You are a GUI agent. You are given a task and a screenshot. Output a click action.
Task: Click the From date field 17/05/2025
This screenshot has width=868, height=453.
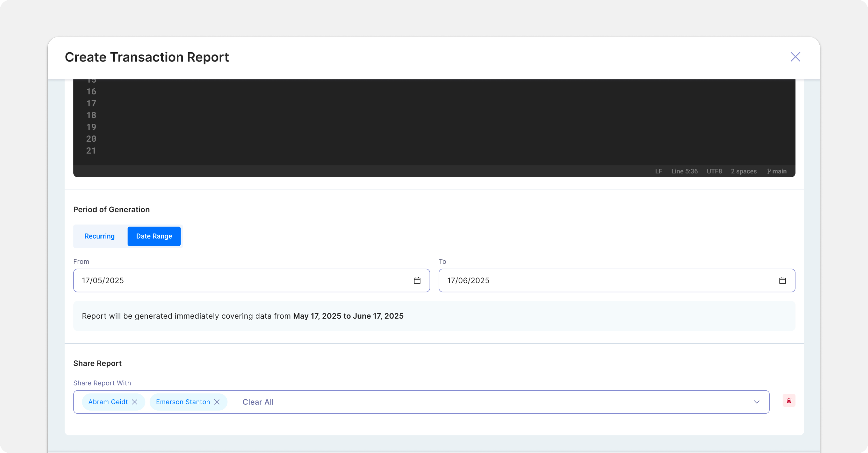click(236, 281)
